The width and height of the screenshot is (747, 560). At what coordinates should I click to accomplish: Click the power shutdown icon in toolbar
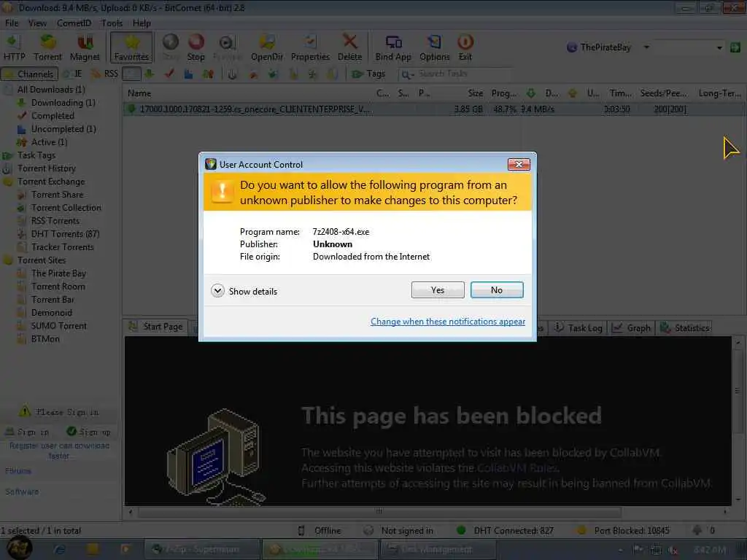232,74
